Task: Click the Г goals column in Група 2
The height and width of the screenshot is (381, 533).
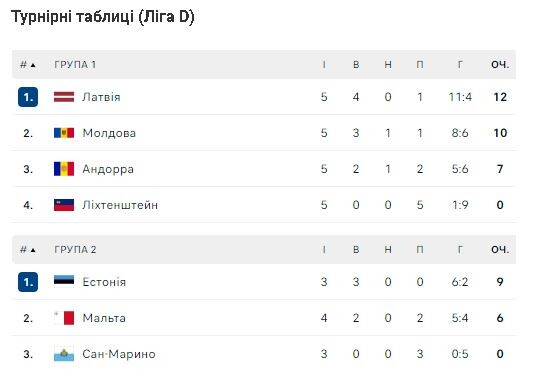Action: (x=460, y=250)
